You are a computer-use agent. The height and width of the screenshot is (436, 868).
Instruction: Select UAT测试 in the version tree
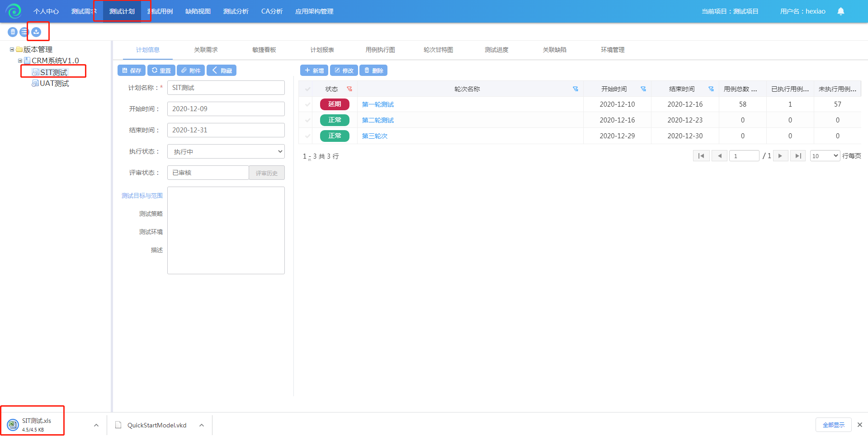coord(54,84)
